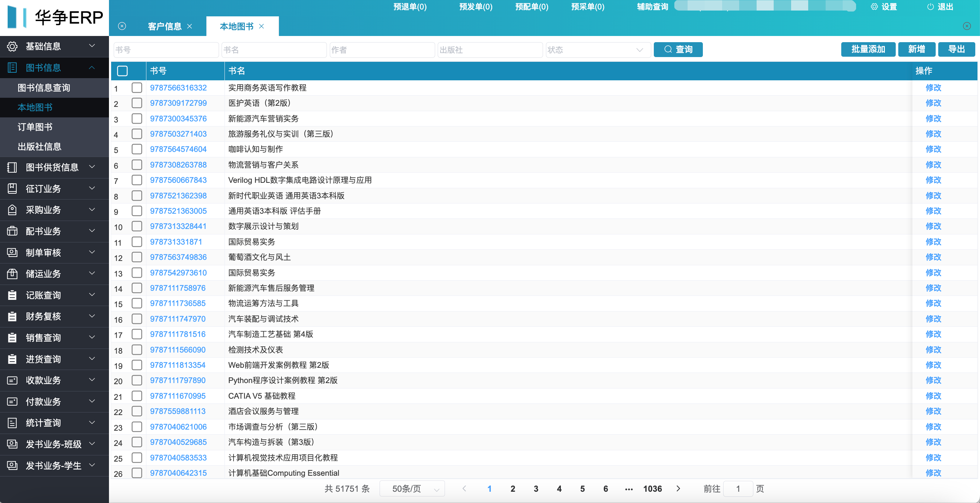Viewport: 980px width, 503px height.
Task: Go to next page with right arrow
Action: click(678, 489)
